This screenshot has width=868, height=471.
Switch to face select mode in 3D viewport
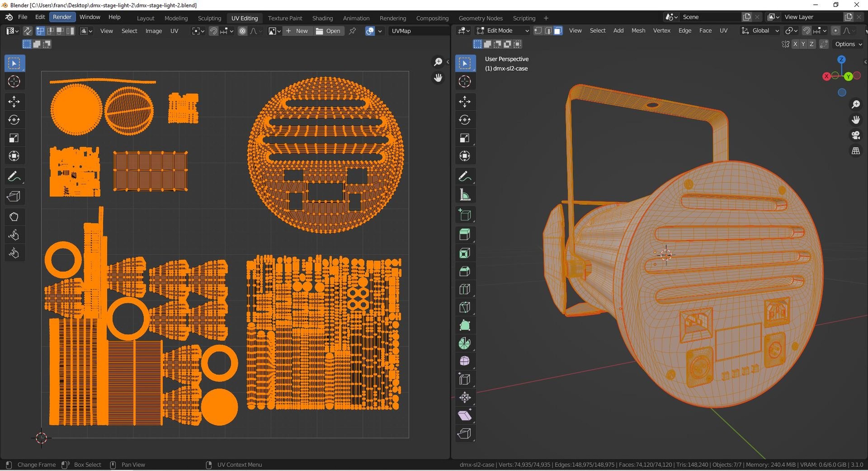click(x=558, y=31)
